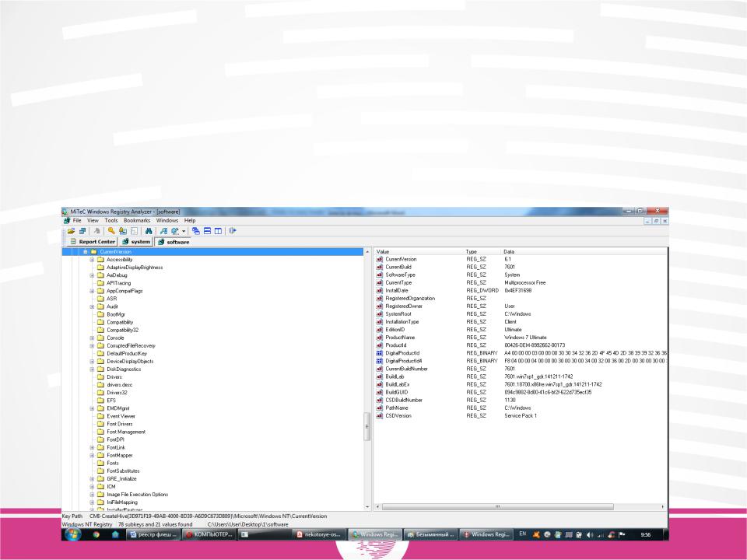Expand the AeDebug node
The image size is (747, 560).
(92, 275)
